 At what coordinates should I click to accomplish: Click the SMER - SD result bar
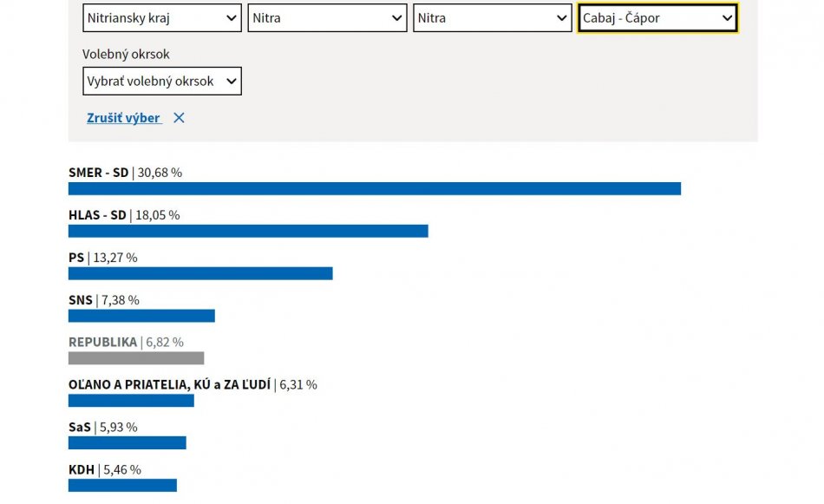[x=374, y=188]
